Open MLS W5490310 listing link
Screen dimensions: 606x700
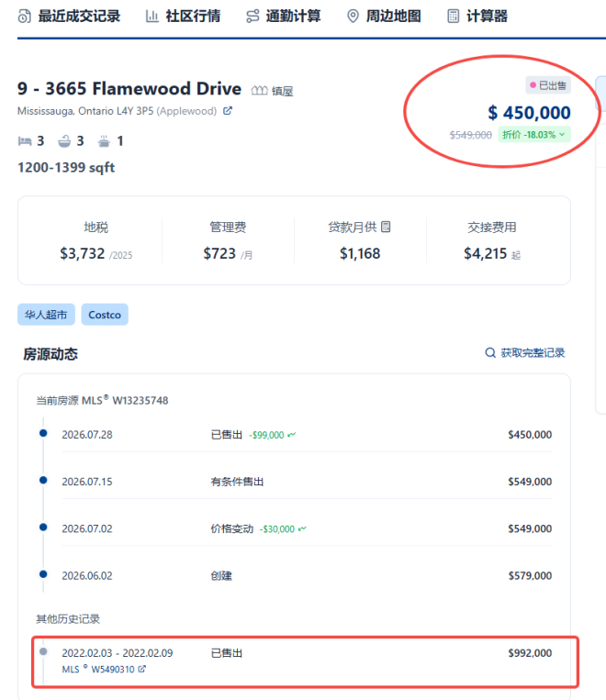(104, 669)
